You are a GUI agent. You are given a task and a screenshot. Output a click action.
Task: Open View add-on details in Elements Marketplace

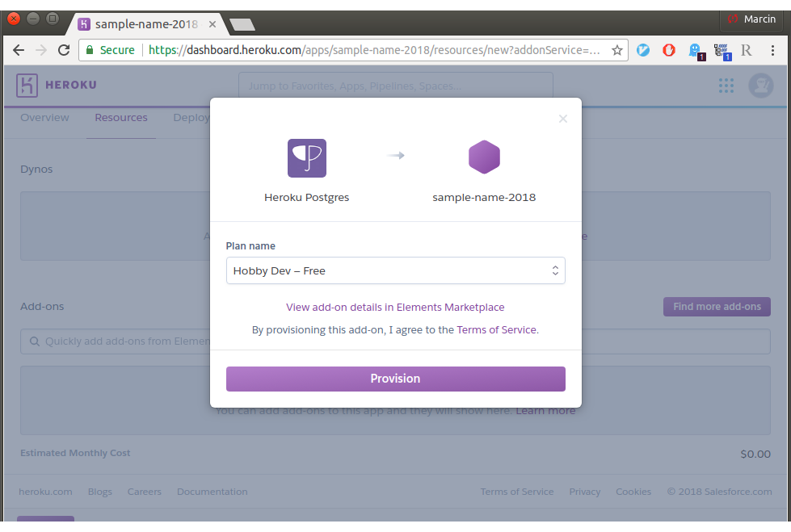pos(395,307)
